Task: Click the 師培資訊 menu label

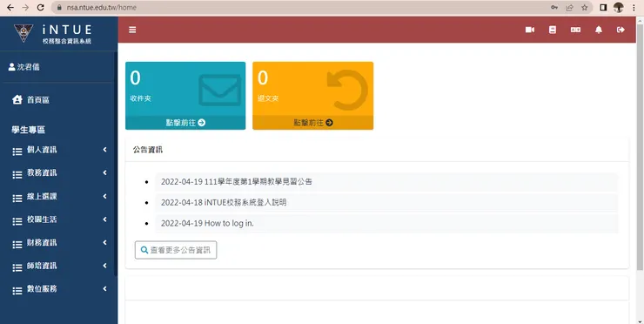Action: pos(42,266)
